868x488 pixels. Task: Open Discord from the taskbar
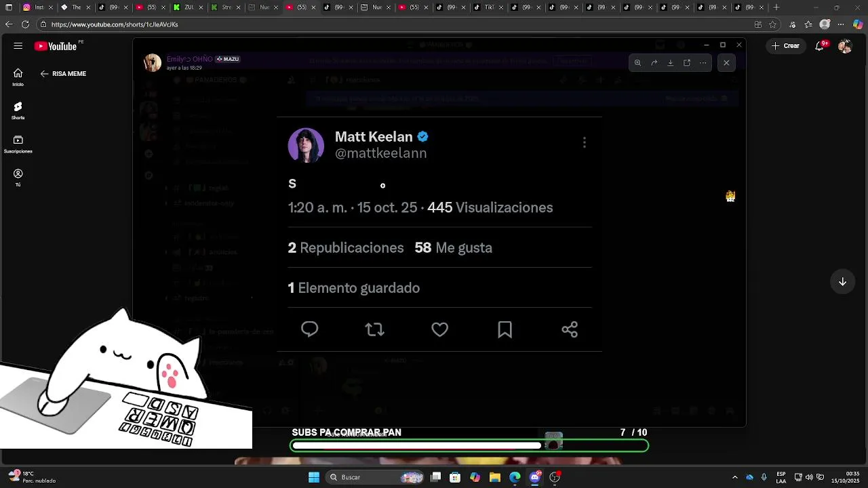pos(535,477)
